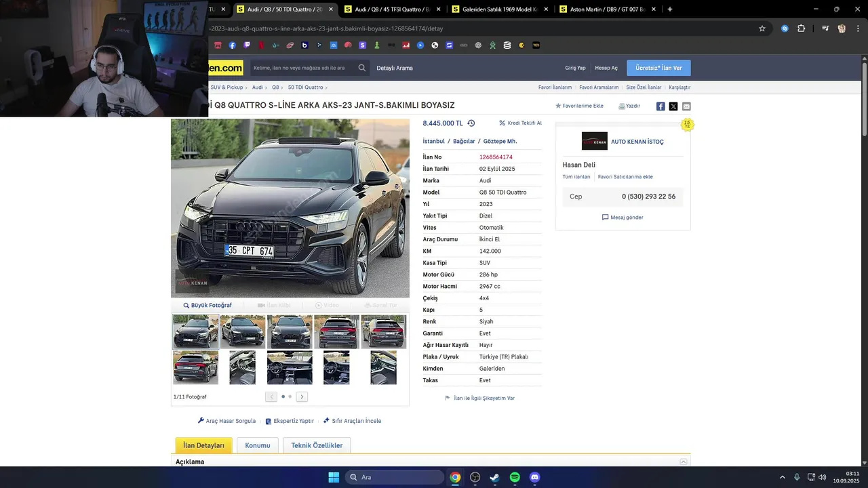Open price history clock icon beside 8.445.000 TL
The image size is (868, 488).
[x=471, y=123]
